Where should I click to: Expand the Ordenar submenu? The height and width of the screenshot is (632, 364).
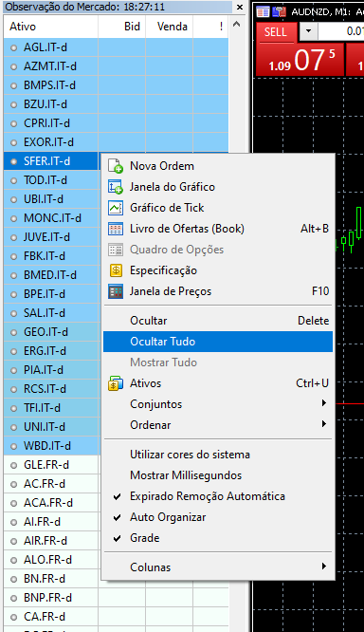218,425
